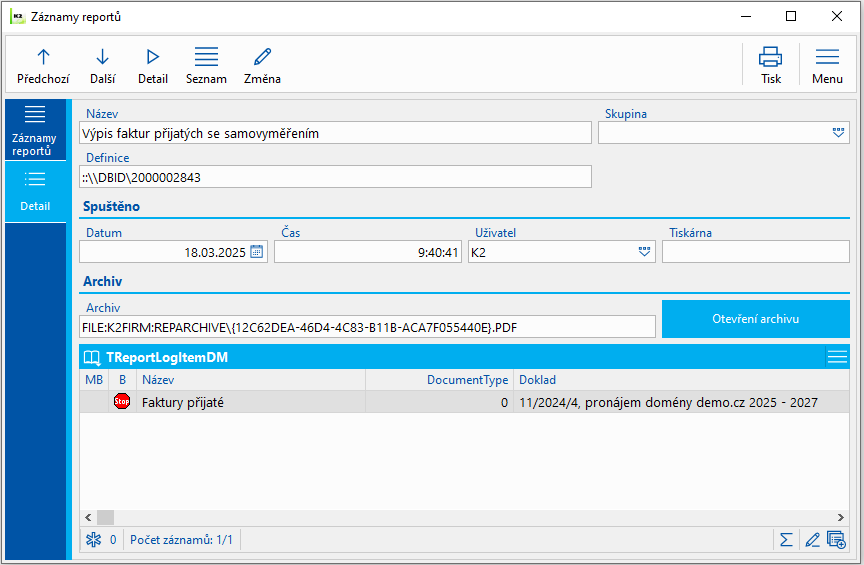Open the Detail play icon in toolbar
Viewport: 864px width, 565px height.
click(153, 66)
